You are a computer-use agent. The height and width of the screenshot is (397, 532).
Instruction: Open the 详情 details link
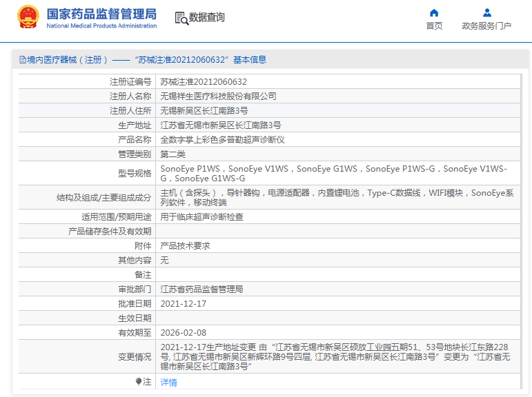(168, 383)
